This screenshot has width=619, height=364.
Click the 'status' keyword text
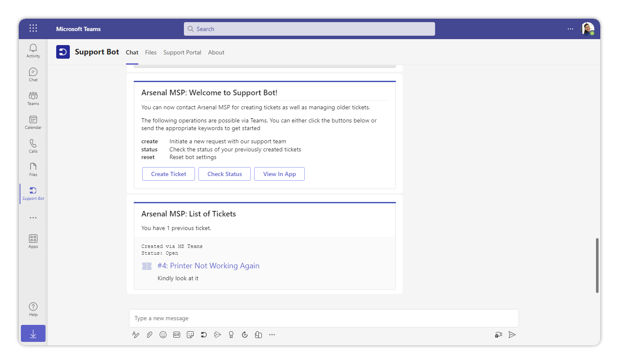pos(149,149)
